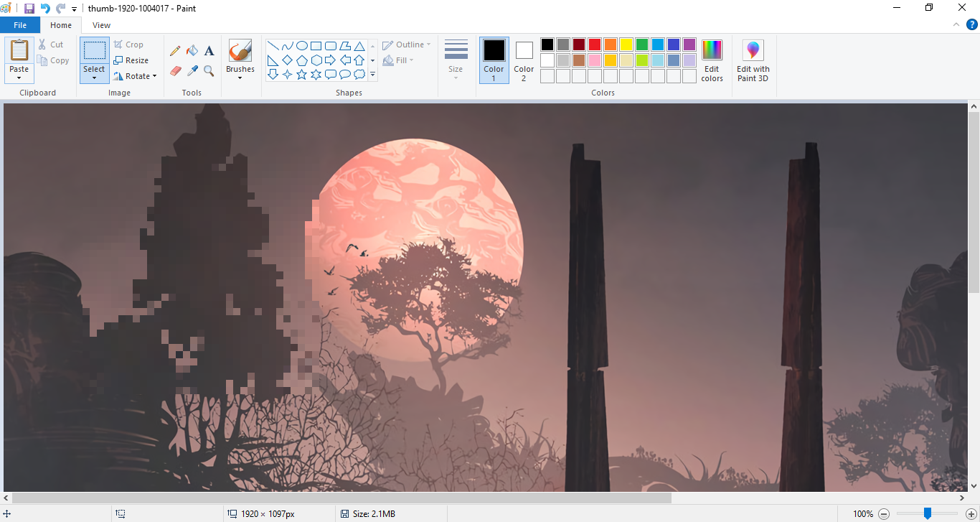Open the Resize dialog
This screenshot has height=522, width=980.
[131, 60]
